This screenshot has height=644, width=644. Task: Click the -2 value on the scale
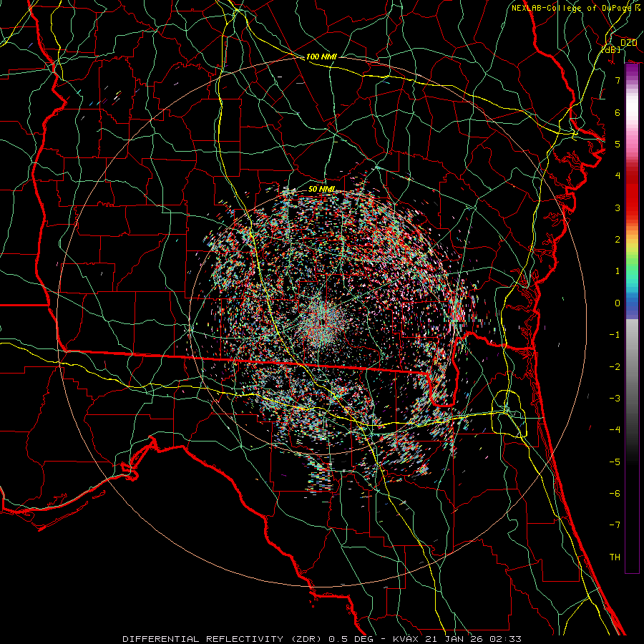click(615, 367)
